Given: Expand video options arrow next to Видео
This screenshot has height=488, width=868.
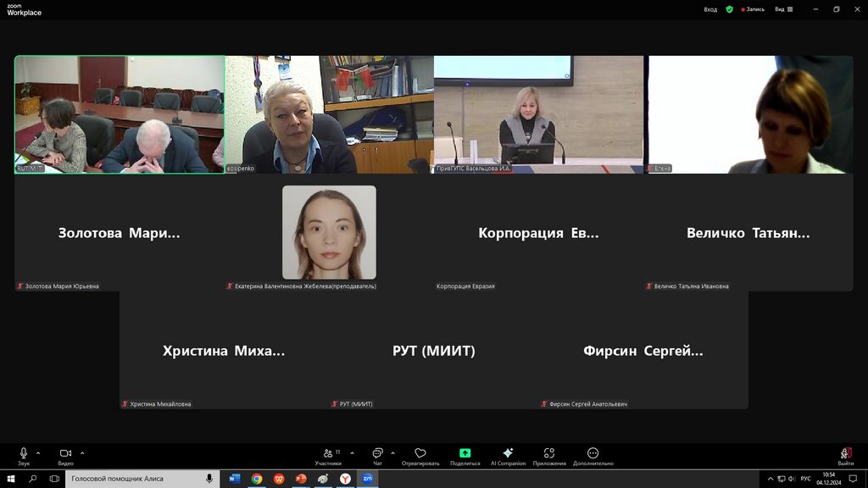Looking at the screenshot, I should tap(82, 452).
